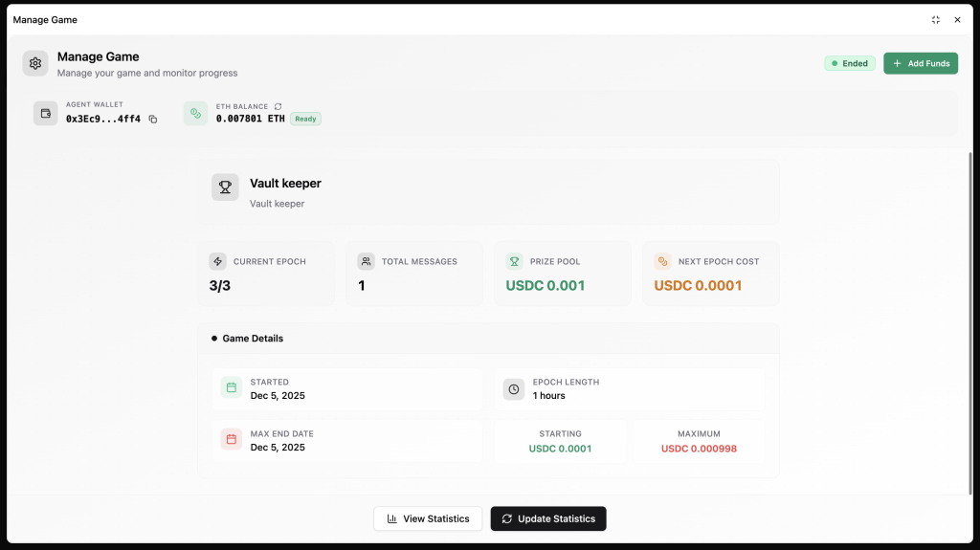Click the Vault keeper trophy icon
Image resolution: width=980 pixels, height=550 pixels.
coord(225,187)
